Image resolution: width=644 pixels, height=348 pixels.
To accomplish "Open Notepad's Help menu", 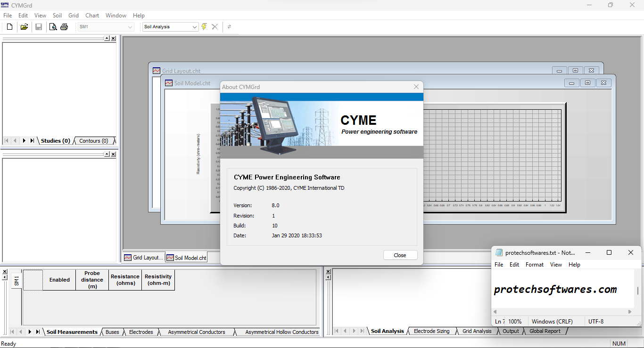I will (574, 265).
